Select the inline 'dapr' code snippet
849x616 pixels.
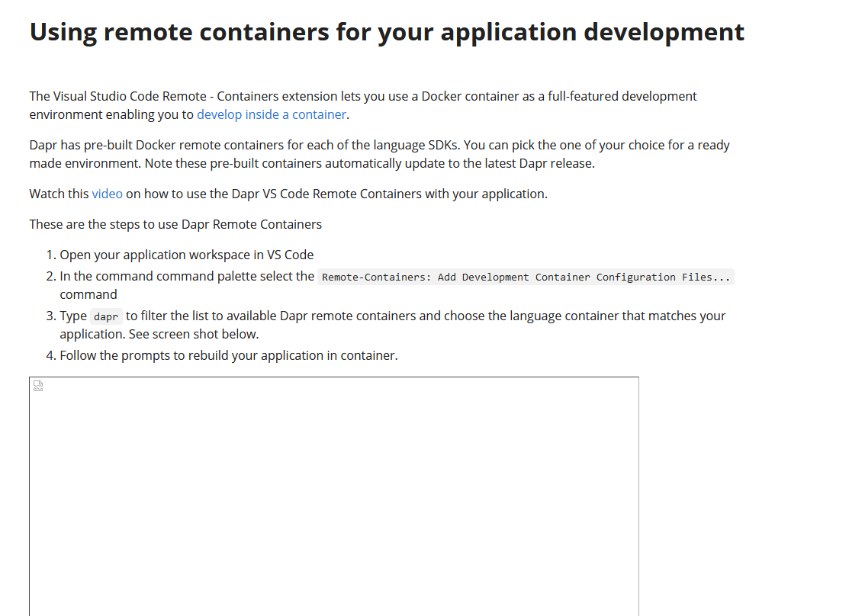[x=105, y=316]
